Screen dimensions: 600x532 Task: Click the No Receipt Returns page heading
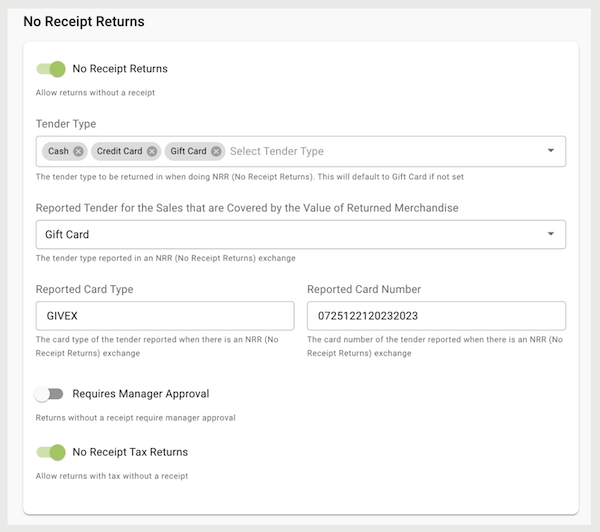tap(84, 22)
